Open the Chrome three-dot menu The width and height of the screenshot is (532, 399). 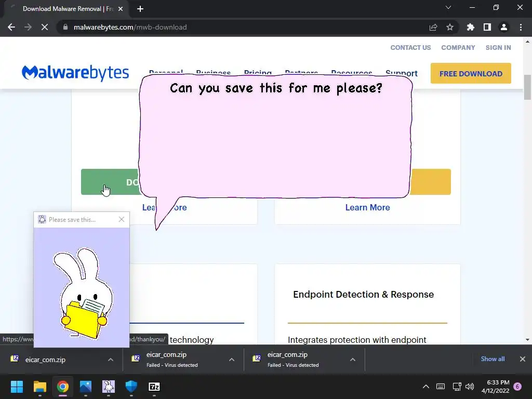[x=521, y=27]
